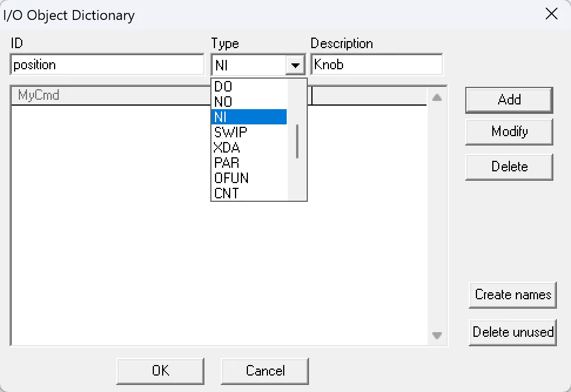This screenshot has width=571, height=392.
Task: Pick CNT from the Type dropdown
Action: coord(226,193)
